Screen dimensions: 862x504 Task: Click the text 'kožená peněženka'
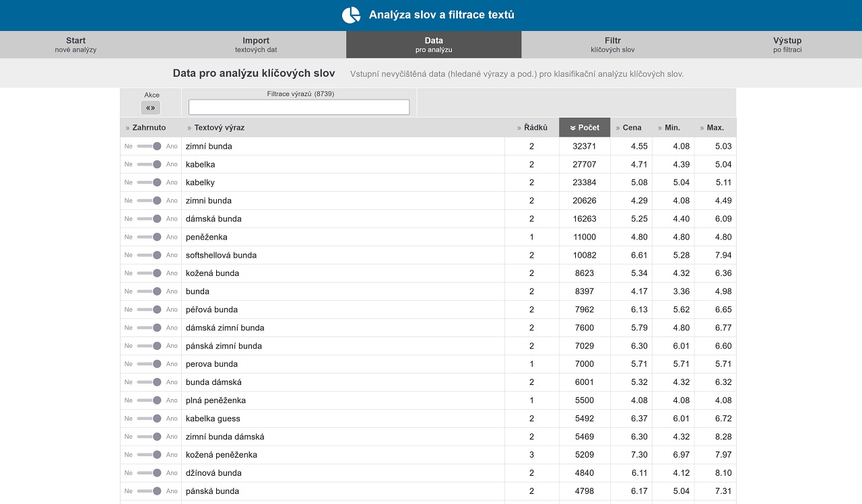(x=222, y=455)
